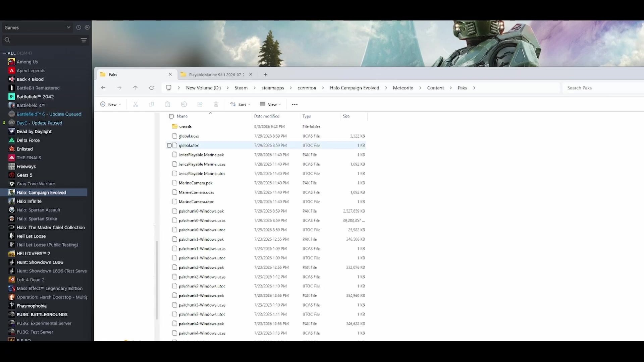Navigate to New Volume (D:) breadcrumb
Image resolution: width=644 pixels, height=362 pixels.
pos(203,88)
